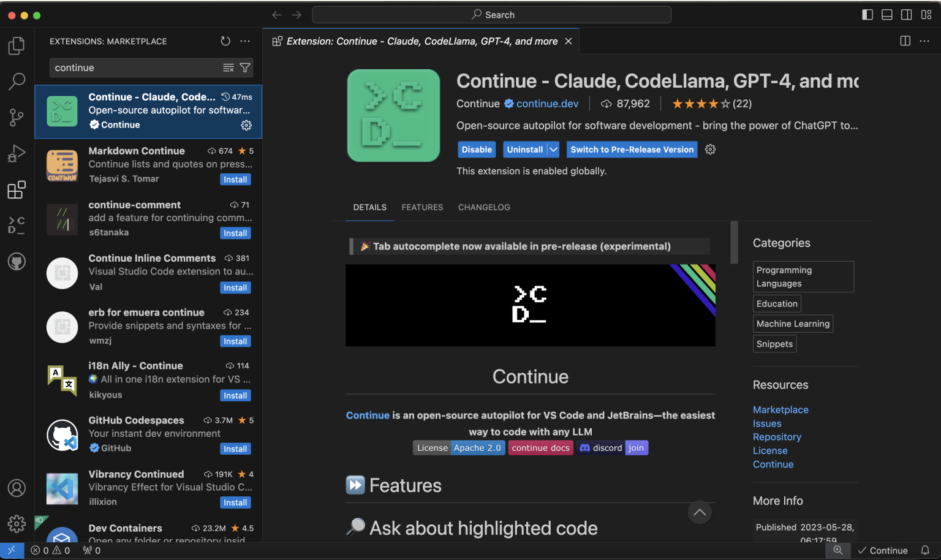Toggle the bottom panel visibility
Image resolution: width=941 pixels, height=560 pixels.
click(x=887, y=14)
